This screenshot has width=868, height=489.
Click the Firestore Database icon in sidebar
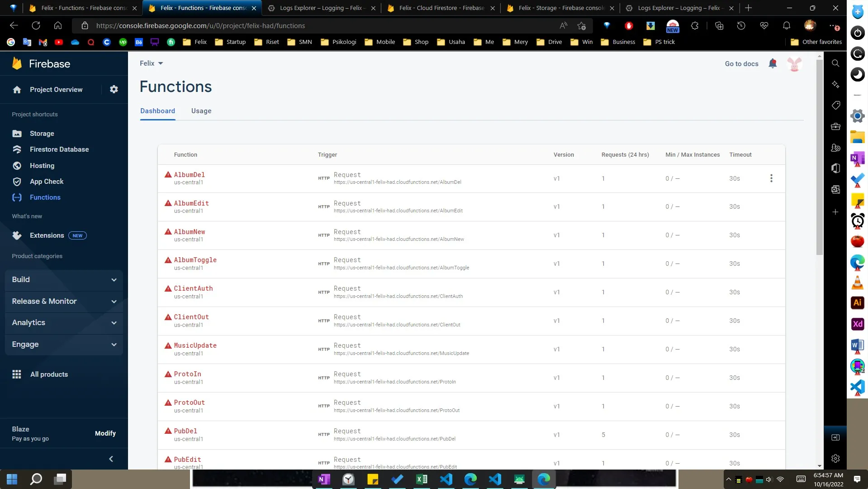[17, 149]
